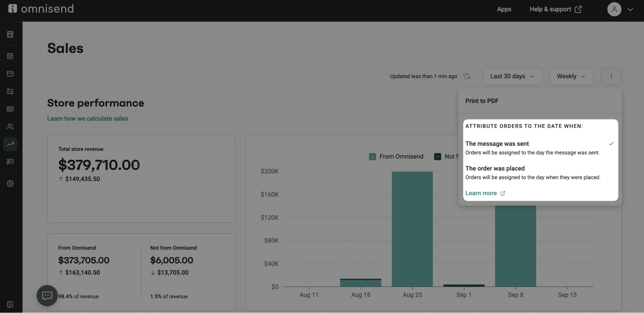
Task: Refresh data with the reload icon
Action: tap(467, 76)
